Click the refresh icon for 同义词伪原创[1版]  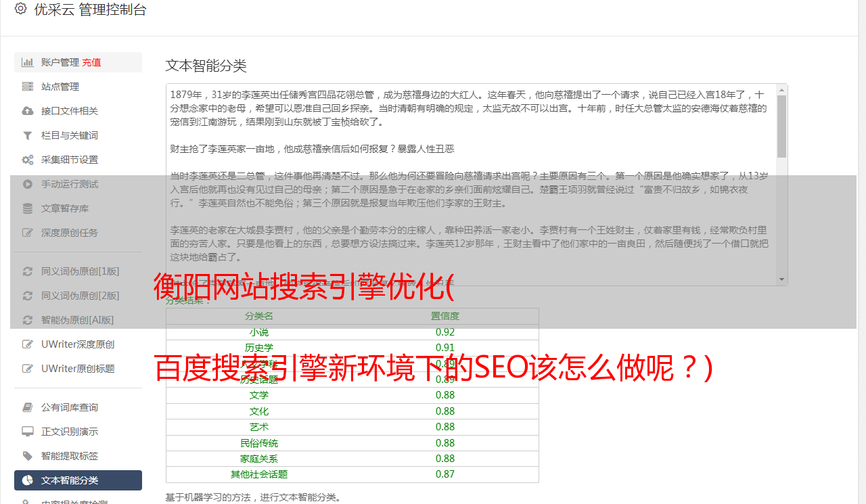28,271
